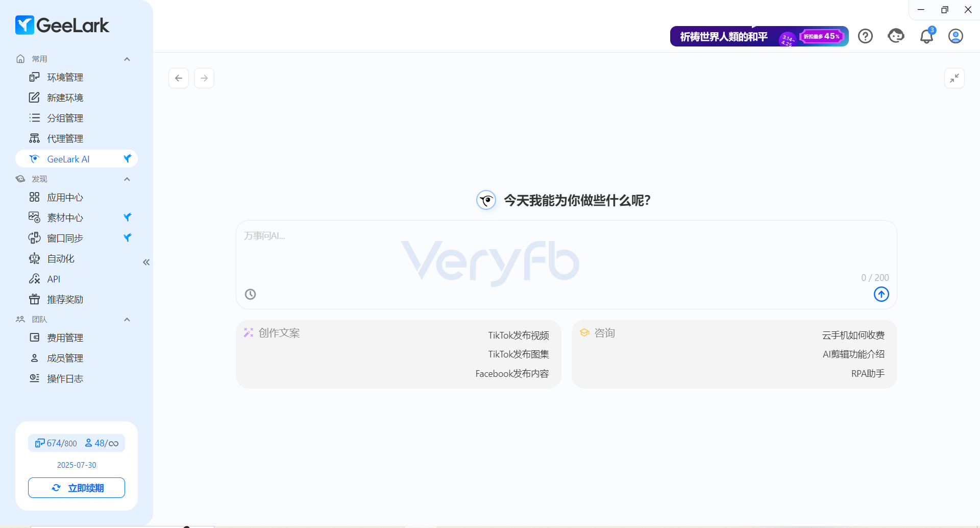Screen dimensions: 980x528
Task: Choose RPA助手 suggestion
Action: click(868, 374)
